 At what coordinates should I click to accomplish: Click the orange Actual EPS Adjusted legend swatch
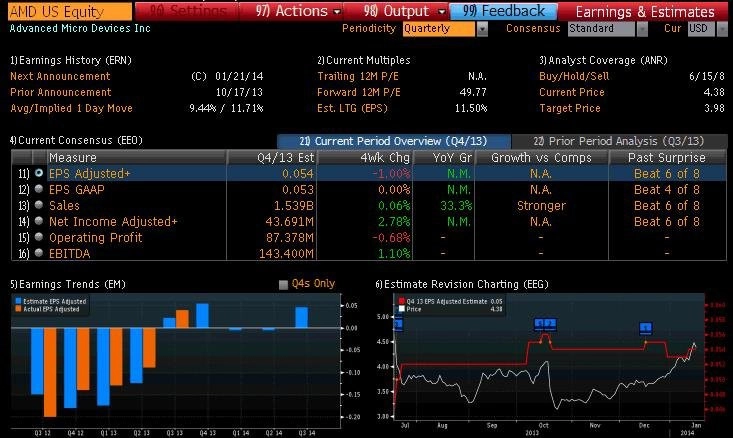pos(18,309)
